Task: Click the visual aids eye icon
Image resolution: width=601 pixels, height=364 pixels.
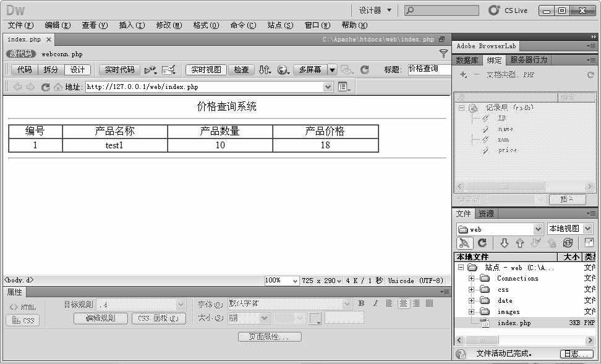Action: pyautogui.click(x=346, y=70)
